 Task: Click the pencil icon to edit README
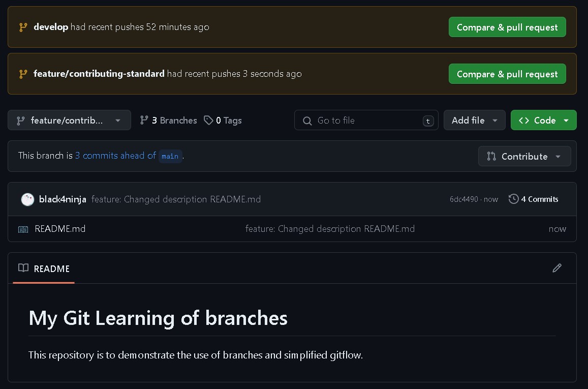point(557,268)
